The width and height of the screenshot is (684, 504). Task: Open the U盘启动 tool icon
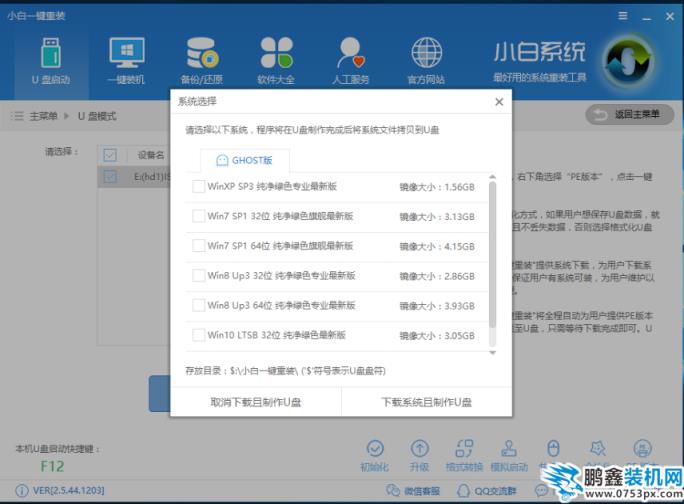[51, 53]
